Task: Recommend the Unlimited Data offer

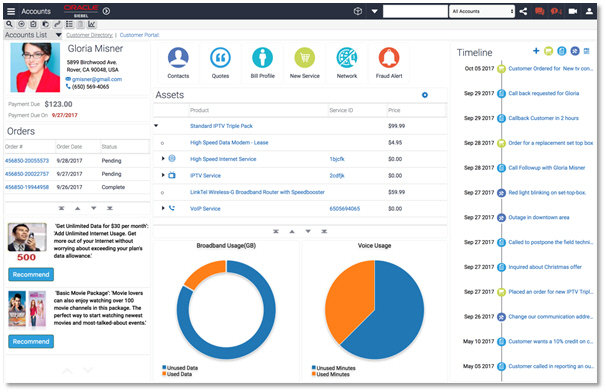Action: 31,274
